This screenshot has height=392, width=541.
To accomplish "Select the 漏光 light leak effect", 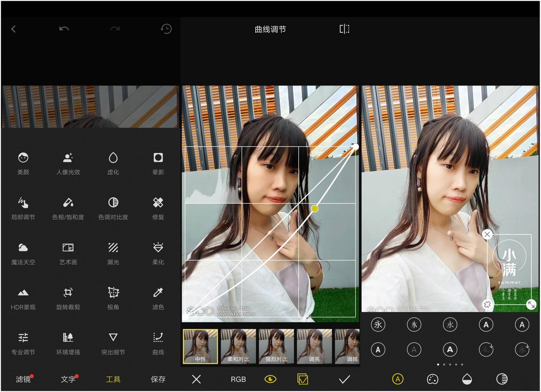I will [113, 254].
